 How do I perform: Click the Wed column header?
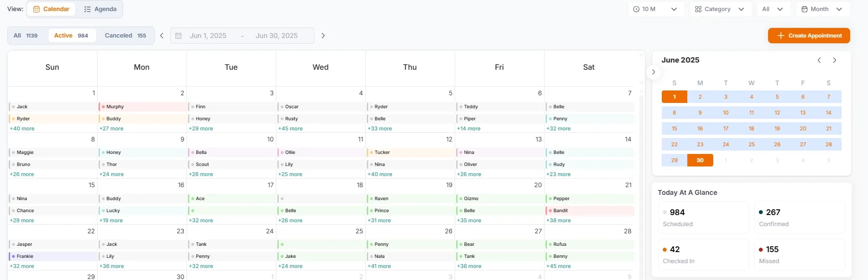(x=321, y=67)
